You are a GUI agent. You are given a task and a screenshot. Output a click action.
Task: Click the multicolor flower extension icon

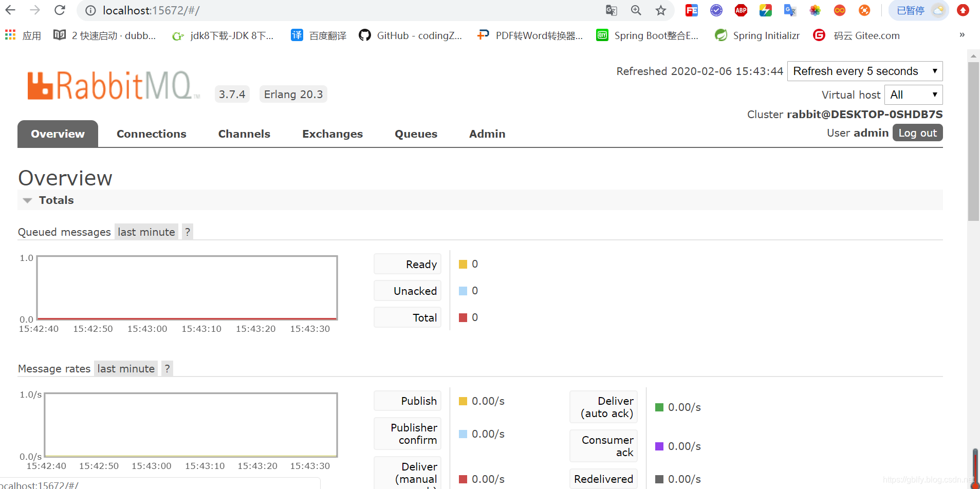coord(815,10)
